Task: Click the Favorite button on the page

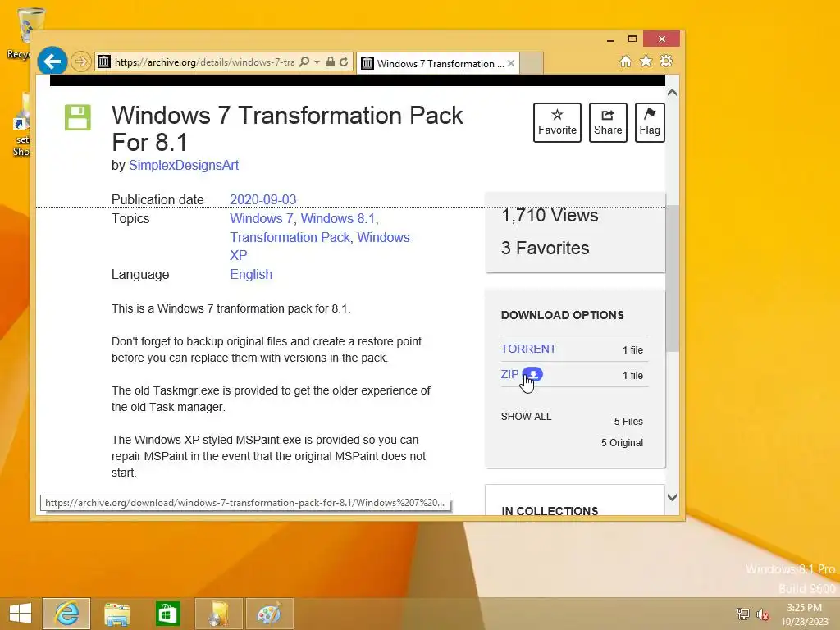Action: coord(557,123)
